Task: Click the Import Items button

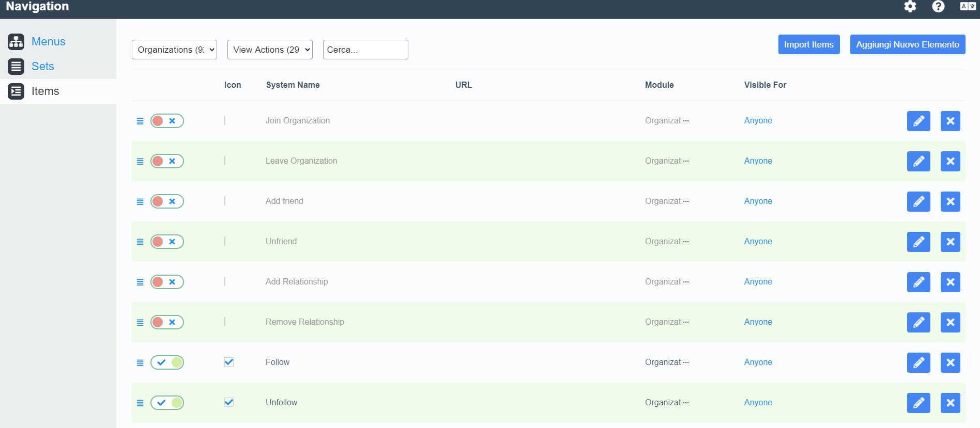Action: tap(808, 44)
